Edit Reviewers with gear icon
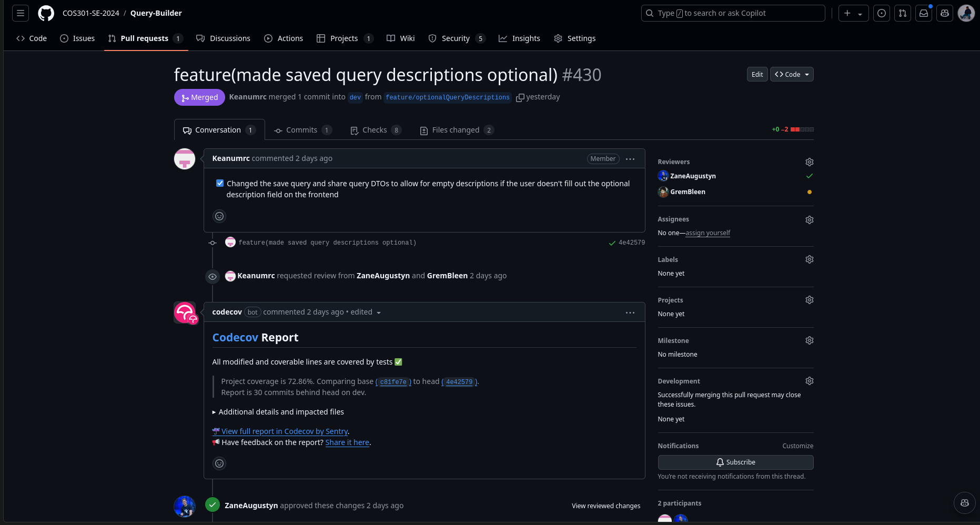The width and height of the screenshot is (980, 525). click(810, 162)
